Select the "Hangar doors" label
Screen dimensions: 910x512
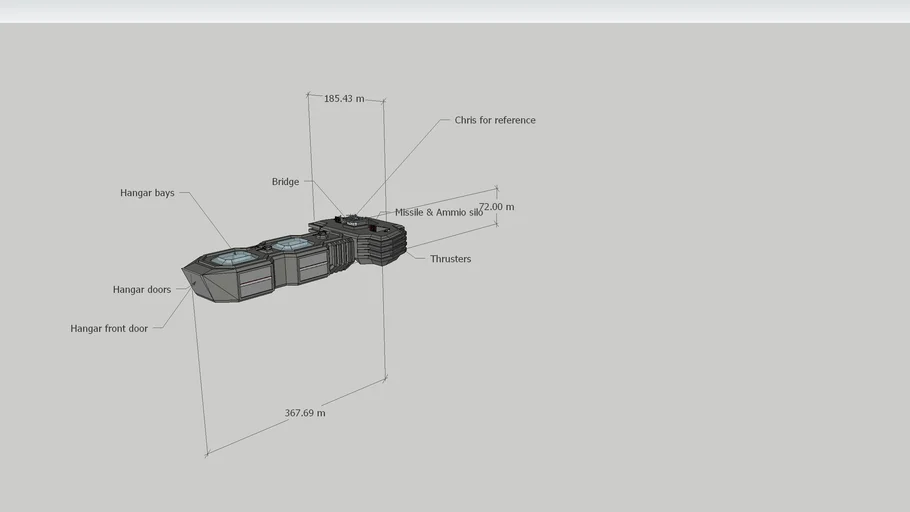(x=141, y=290)
